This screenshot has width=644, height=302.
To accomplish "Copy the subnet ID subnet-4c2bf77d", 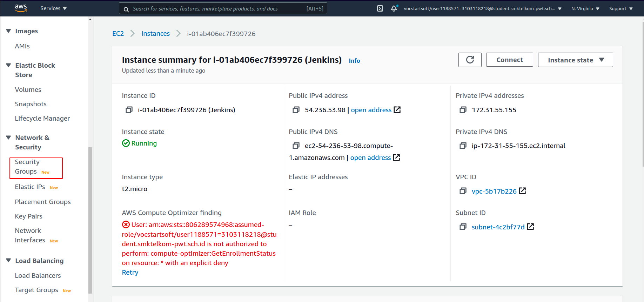I will point(463,227).
